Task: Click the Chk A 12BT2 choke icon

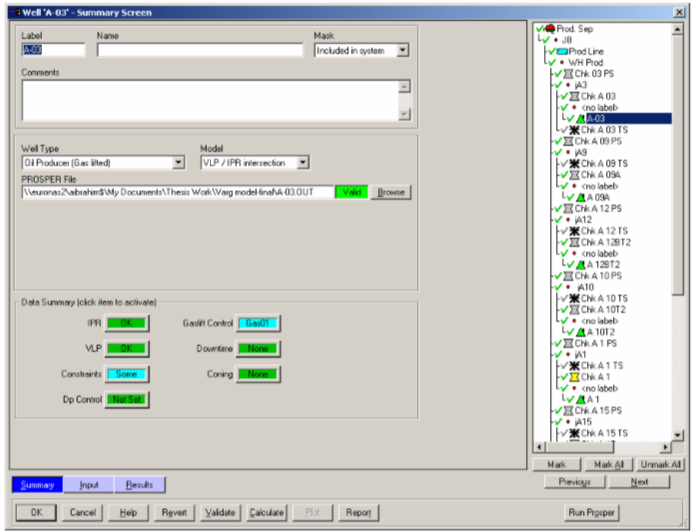Action: (574, 243)
